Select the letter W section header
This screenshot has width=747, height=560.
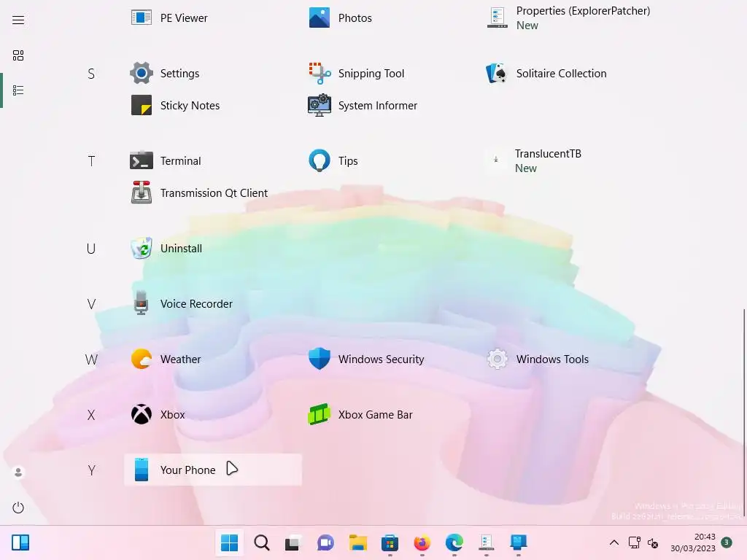(91, 359)
